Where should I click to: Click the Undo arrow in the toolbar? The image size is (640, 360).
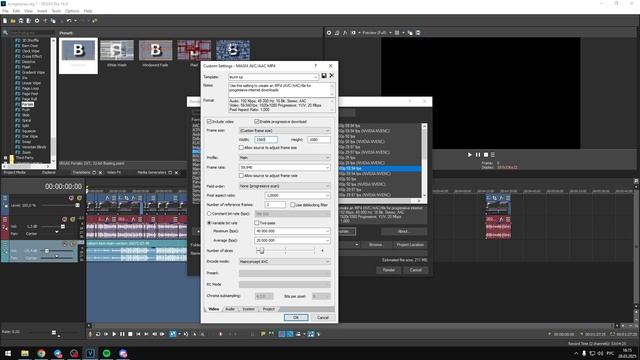69,21
